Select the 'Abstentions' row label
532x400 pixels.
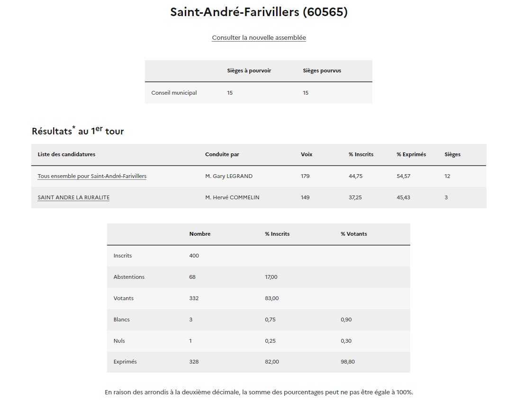pos(129,277)
